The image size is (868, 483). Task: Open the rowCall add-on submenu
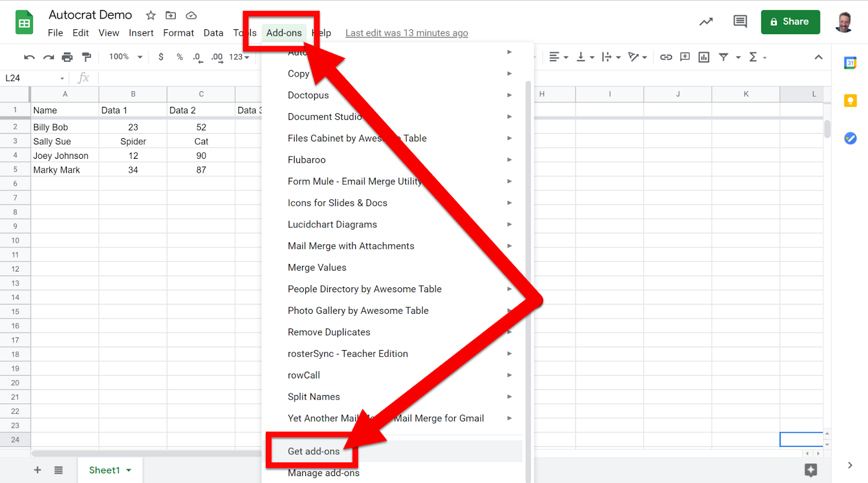(393, 375)
